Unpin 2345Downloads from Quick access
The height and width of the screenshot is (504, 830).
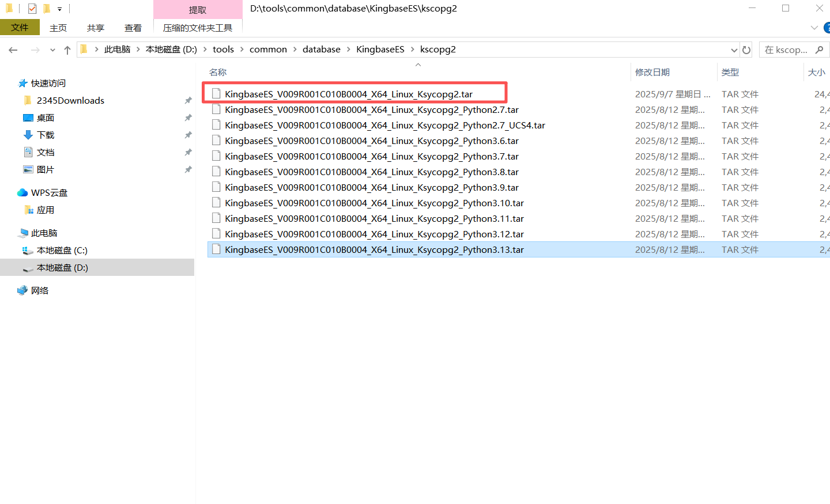tap(188, 101)
